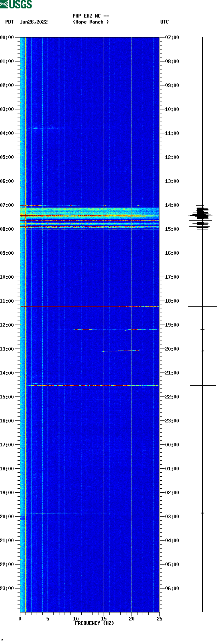Image resolution: width=220 pixels, height=644 pixels.
Task: Click the dashed white line before 15:00 PDT
Action: [x=94, y=385]
